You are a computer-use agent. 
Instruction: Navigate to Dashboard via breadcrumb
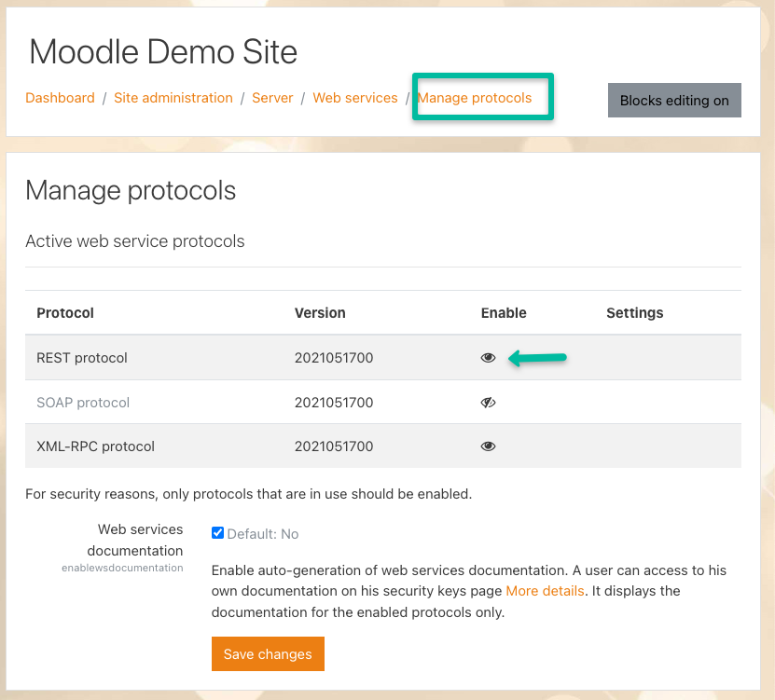60,97
